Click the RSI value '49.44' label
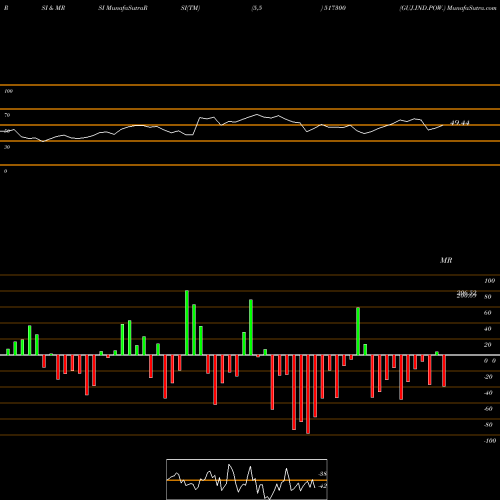 click(460, 123)
